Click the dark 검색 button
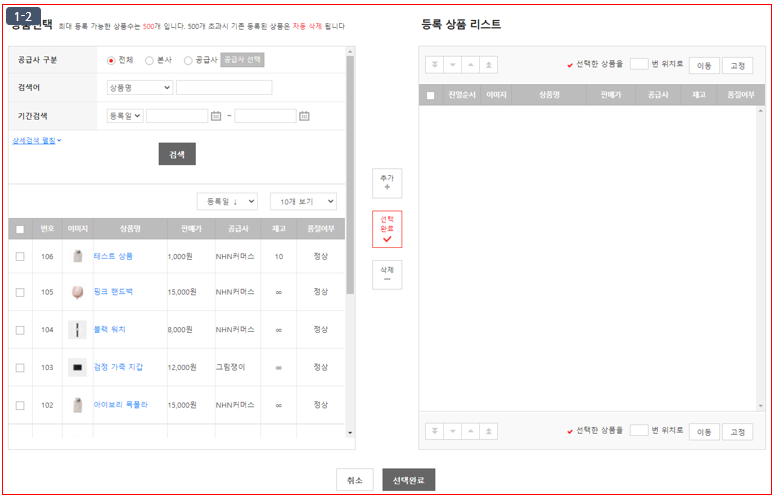This screenshot has width=776, height=501. (x=177, y=154)
